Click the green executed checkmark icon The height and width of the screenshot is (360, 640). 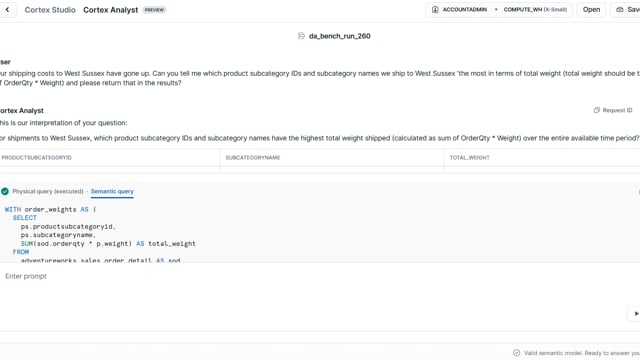5,191
